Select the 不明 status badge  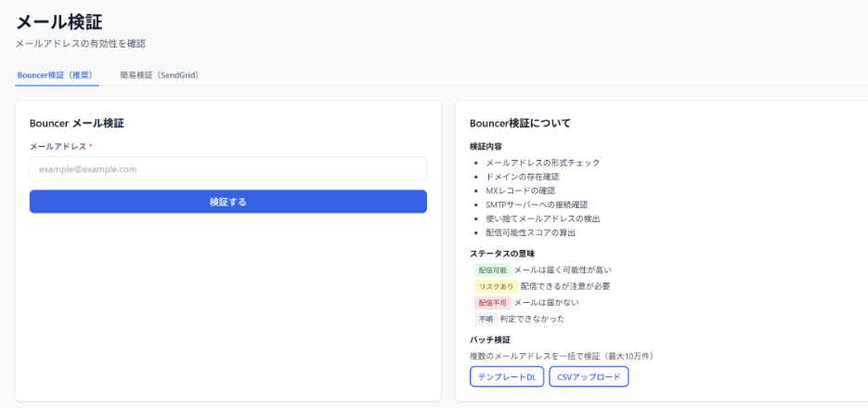486,319
